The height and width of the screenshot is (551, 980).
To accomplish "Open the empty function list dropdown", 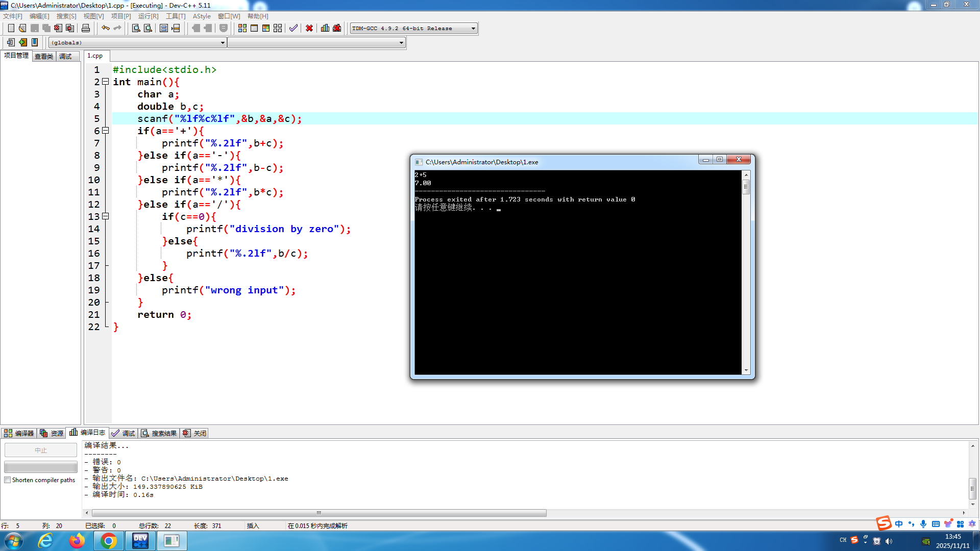I will 401,43.
